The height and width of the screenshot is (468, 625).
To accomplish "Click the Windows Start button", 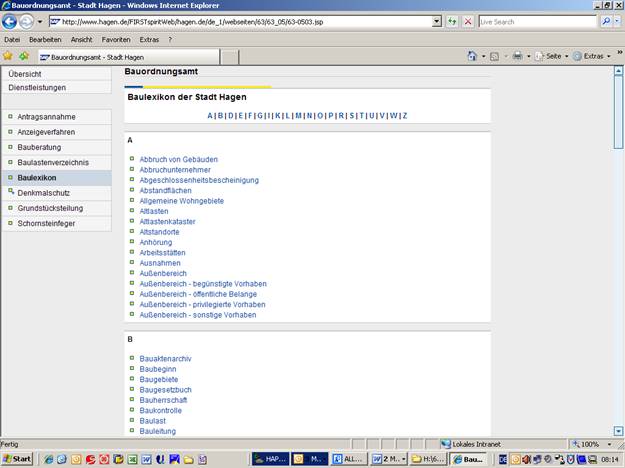I will [x=17, y=458].
